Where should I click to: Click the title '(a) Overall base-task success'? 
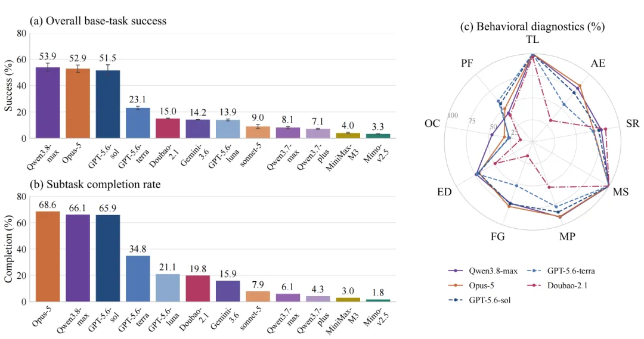coord(98,21)
